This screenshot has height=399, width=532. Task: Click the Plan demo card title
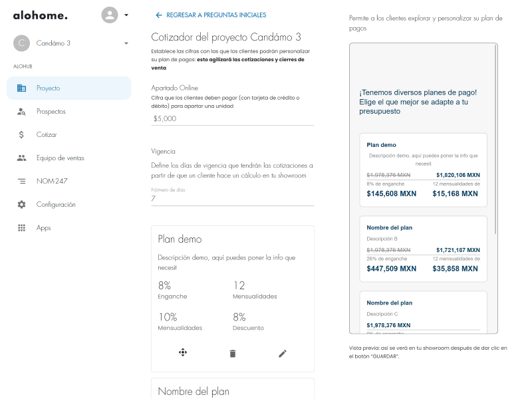180,239
